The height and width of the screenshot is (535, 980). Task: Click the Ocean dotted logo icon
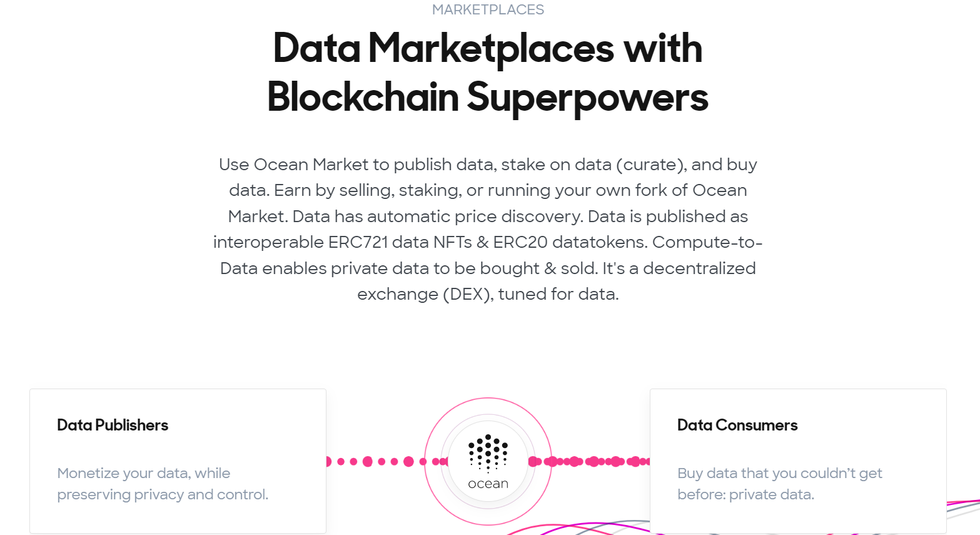point(488,452)
